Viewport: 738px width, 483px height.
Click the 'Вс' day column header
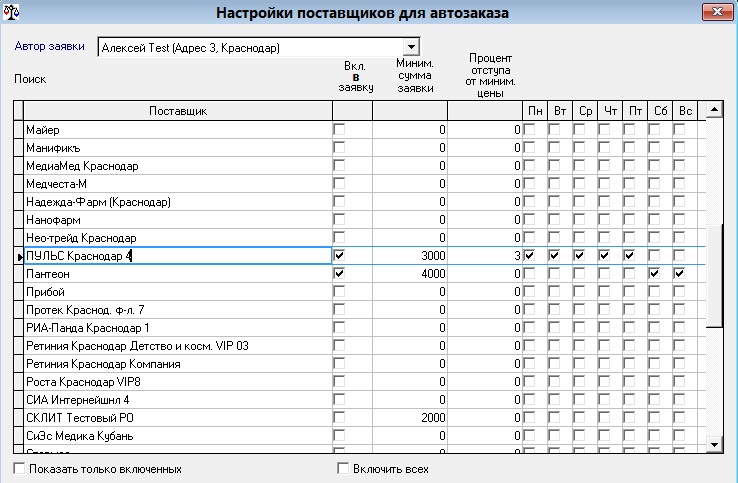(684, 110)
